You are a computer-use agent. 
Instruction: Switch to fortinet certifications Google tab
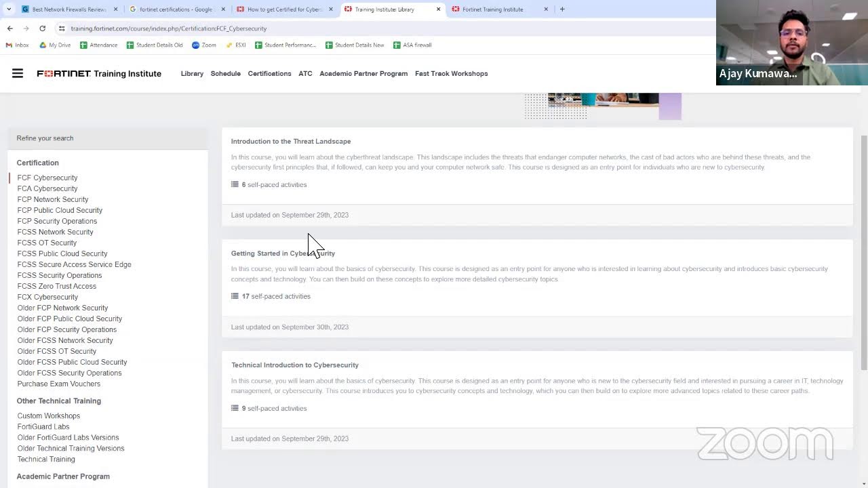(x=176, y=9)
